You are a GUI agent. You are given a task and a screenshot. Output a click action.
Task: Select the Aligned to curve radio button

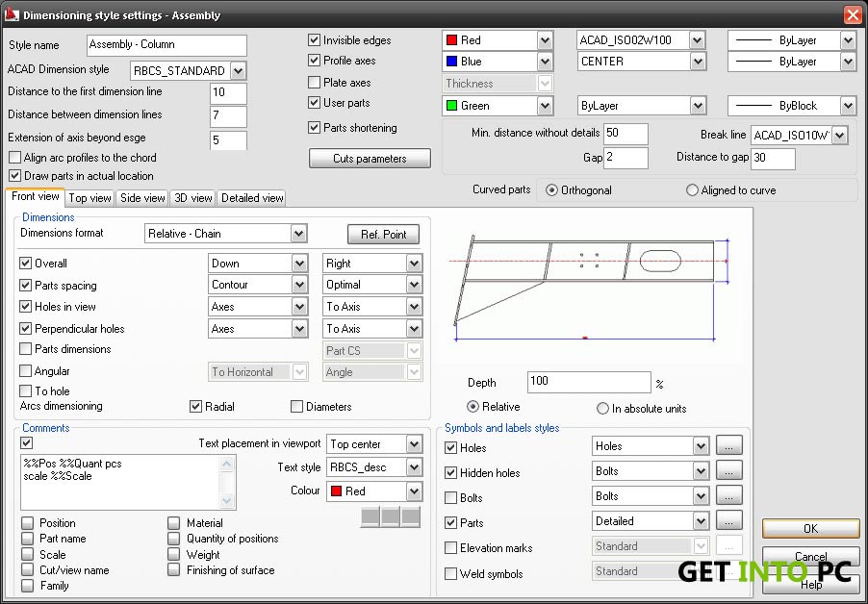(692, 190)
